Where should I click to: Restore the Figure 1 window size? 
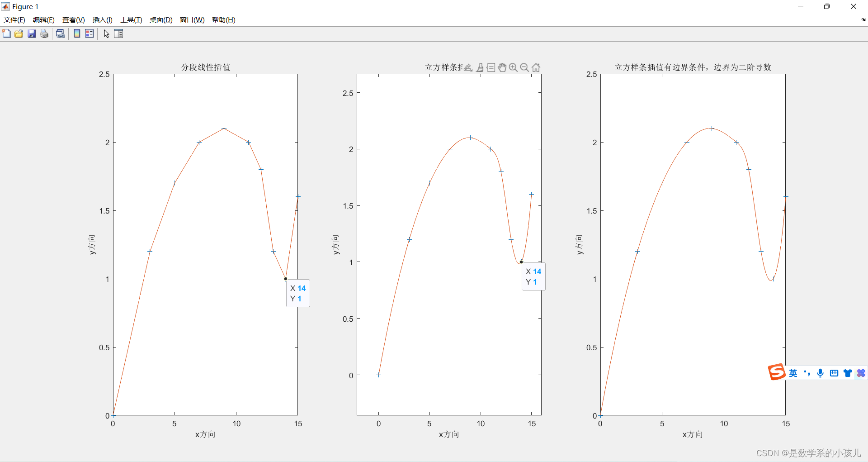(827, 6)
